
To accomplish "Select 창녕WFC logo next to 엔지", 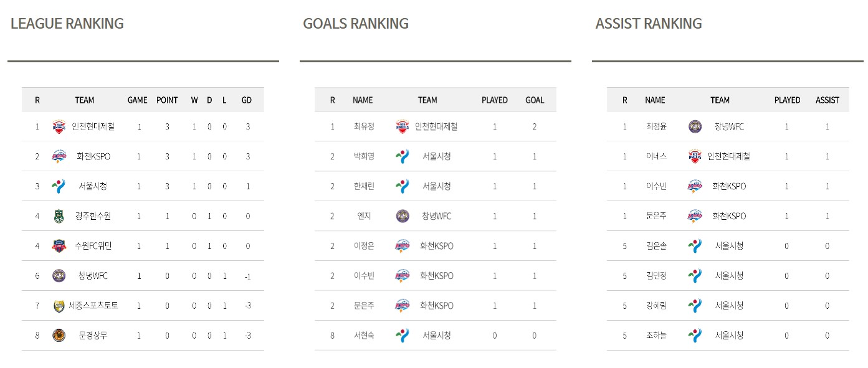I will [403, 216].
